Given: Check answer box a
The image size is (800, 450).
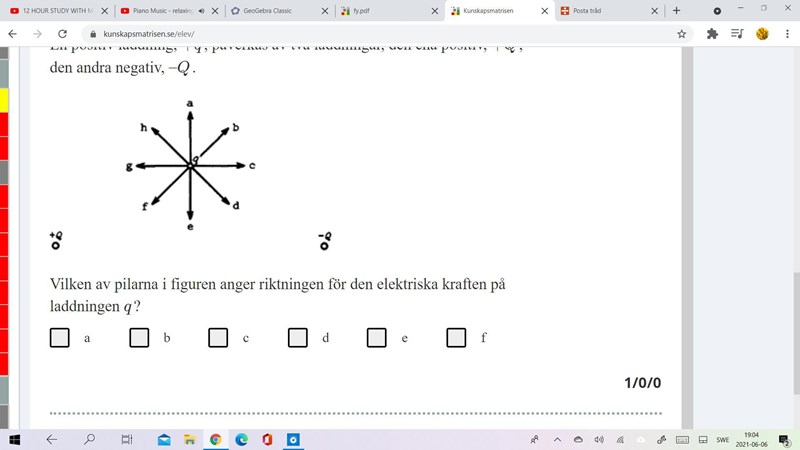Looking at the screenshot, I should click(x=60, y=338).
